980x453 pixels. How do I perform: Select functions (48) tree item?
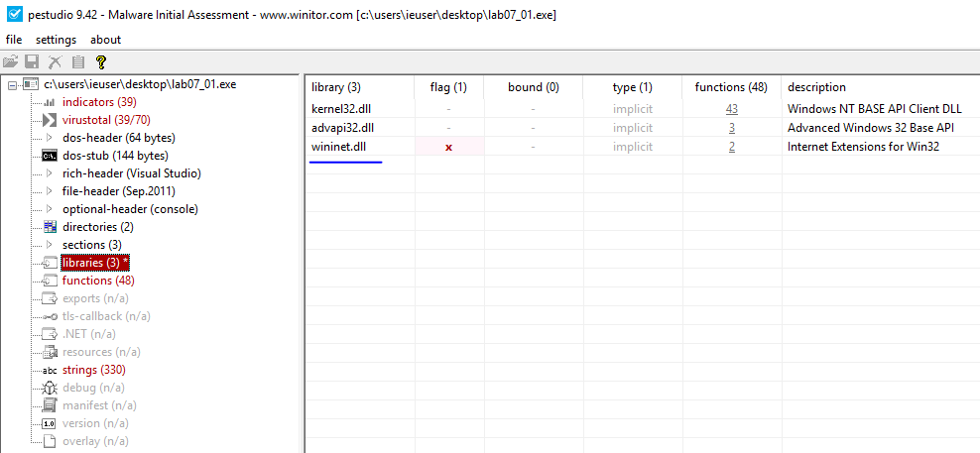pos(98,281)
